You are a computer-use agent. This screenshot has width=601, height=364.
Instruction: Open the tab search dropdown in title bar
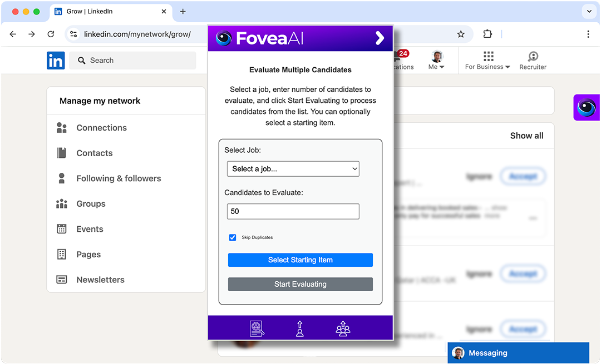tap(589, 12)
